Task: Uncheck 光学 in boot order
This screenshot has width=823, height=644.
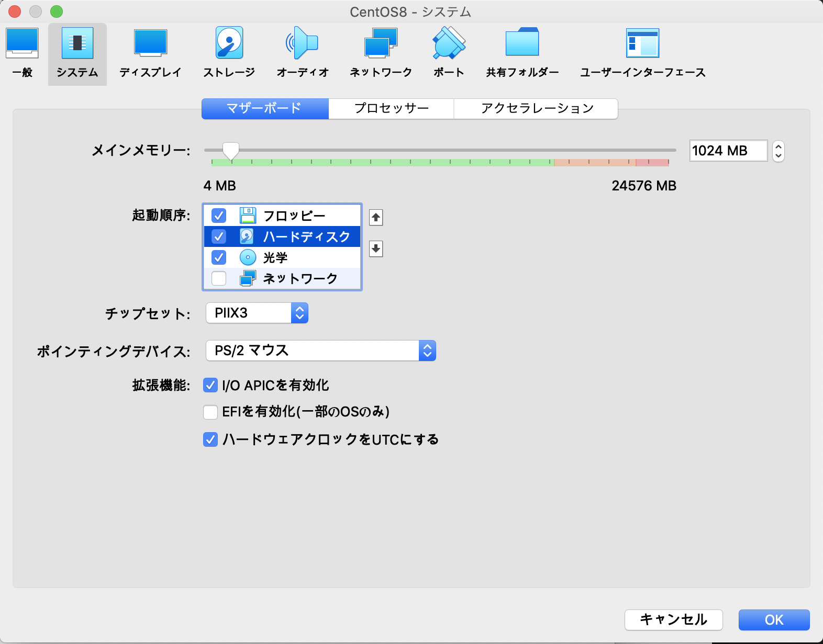Action: [x=219, y=257]
